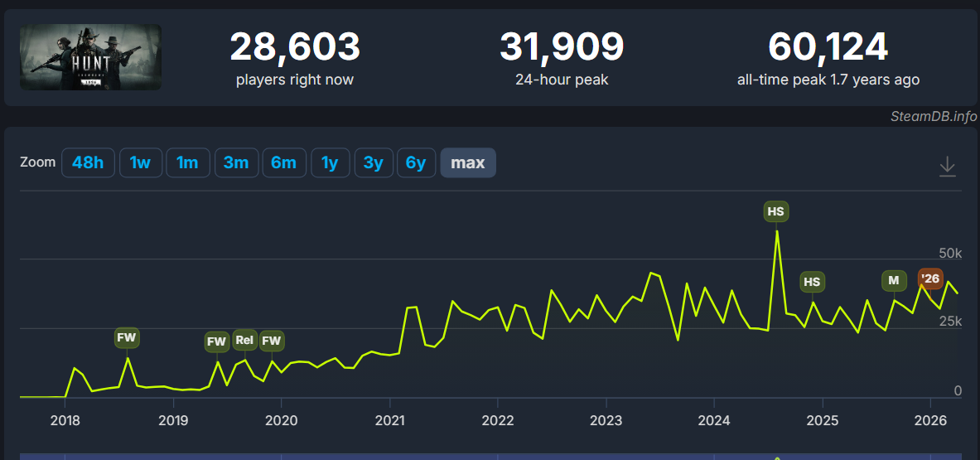Click the orange '26 marker
Image resolution: width=980 pixels, height=460 pixels.
pyautogui.click(x=930, y=278)
